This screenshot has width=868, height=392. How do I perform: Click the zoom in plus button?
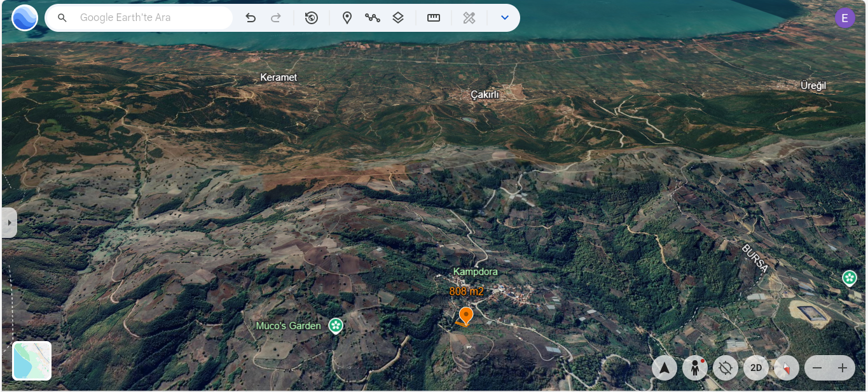click(843, 368)
